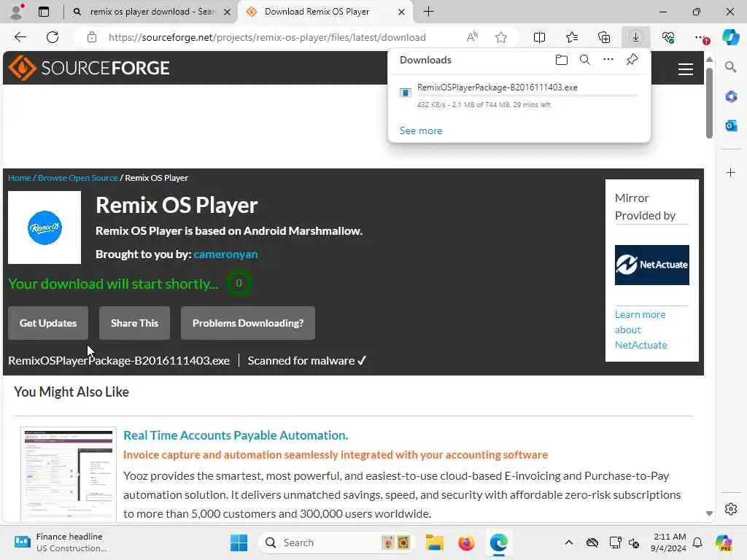Open Collections icon
Screen dimensions: 747x560
[x=604, y=37]
